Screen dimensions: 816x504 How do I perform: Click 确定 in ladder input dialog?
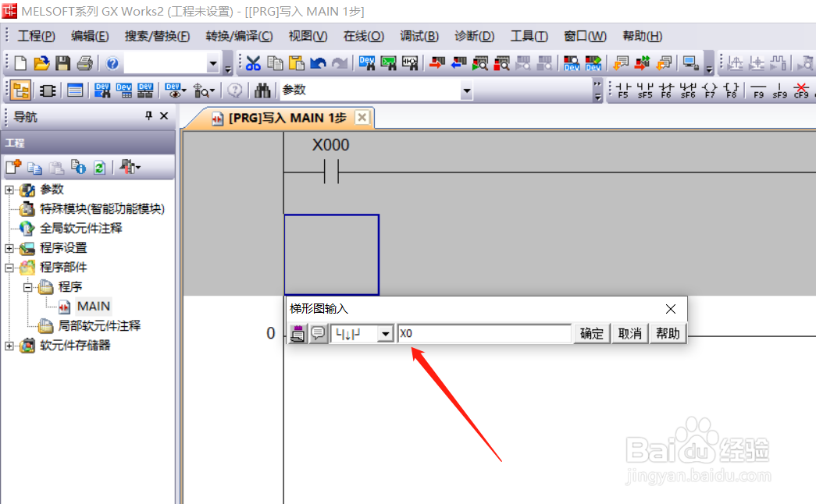592,333
